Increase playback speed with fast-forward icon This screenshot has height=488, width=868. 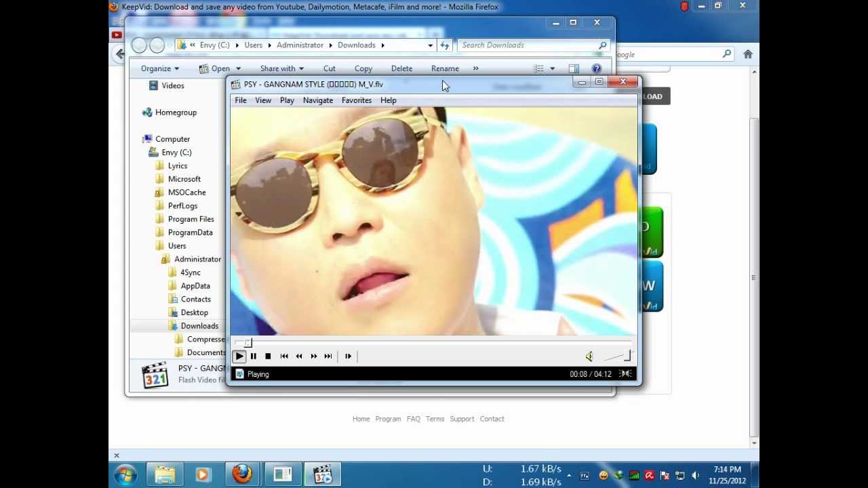pos(314,356)
